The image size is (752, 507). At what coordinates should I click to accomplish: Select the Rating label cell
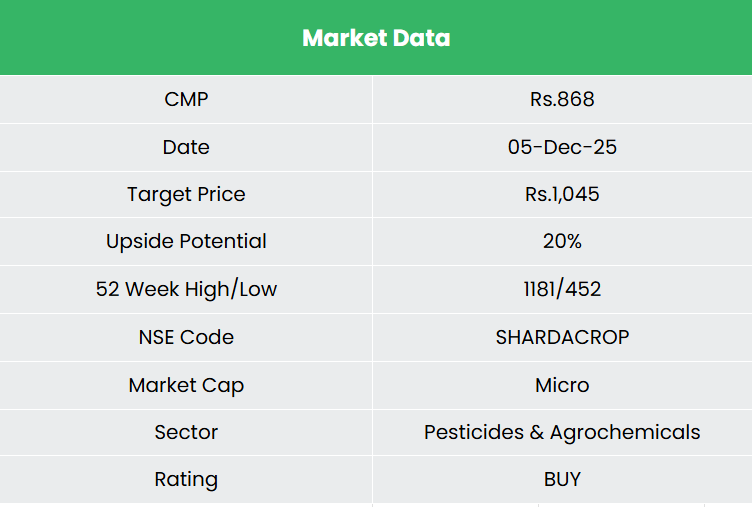[186, 479]
